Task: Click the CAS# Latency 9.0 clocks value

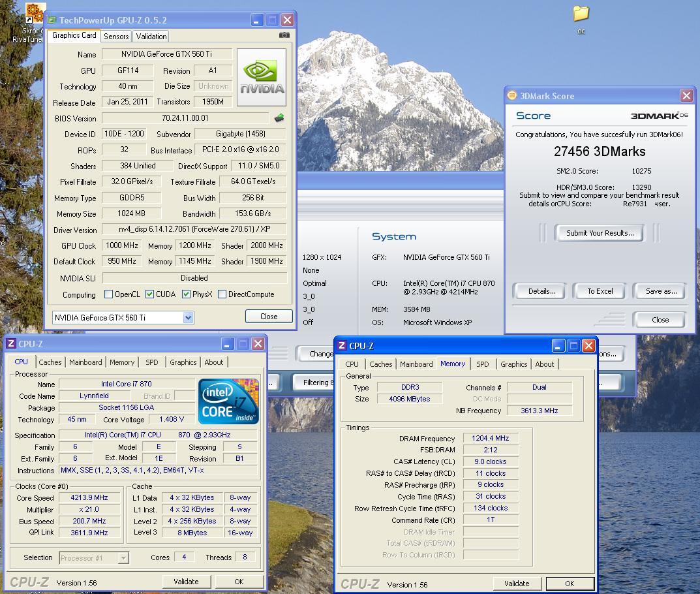Action: (x=490, y=461)
